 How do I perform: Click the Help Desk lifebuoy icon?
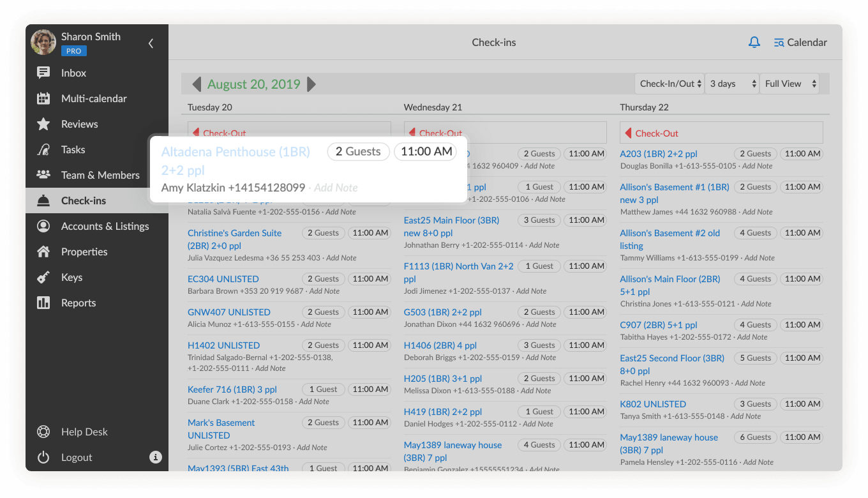(43, 432)
